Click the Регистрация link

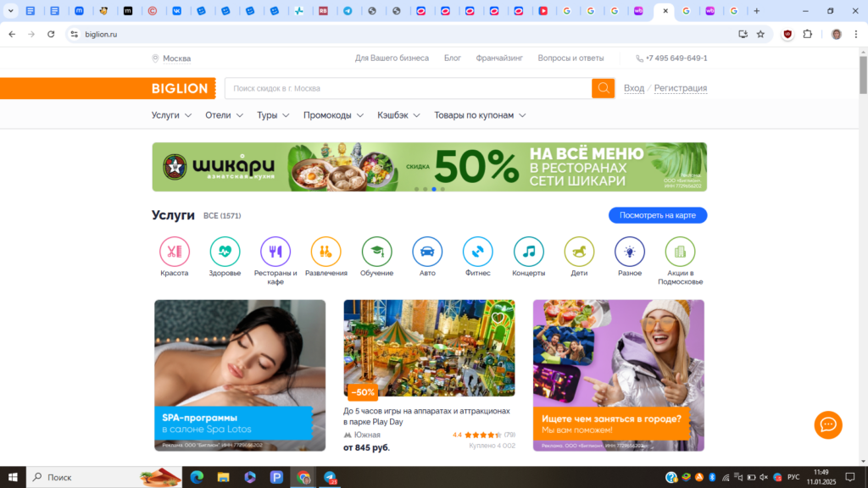pos(680,88)
